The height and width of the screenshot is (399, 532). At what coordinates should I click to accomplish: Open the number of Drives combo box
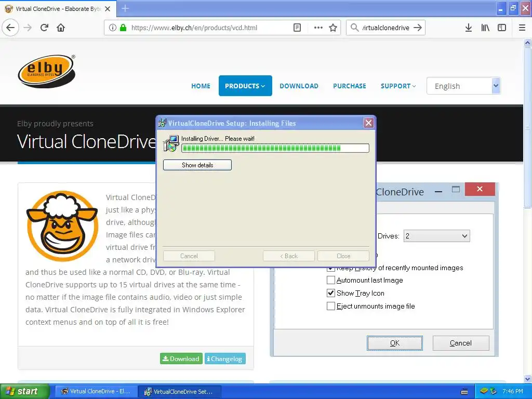point(436,236)
